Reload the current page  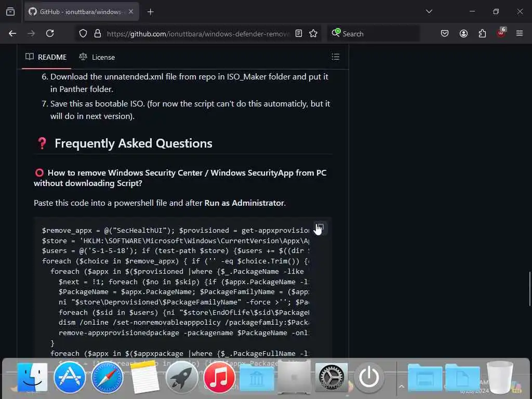[50, 34]
